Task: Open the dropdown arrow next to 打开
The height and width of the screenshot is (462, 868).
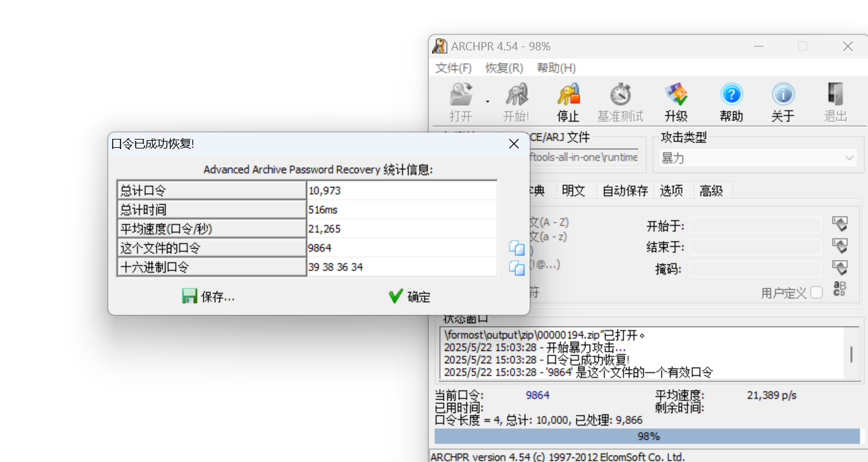Action: point(488,101)
